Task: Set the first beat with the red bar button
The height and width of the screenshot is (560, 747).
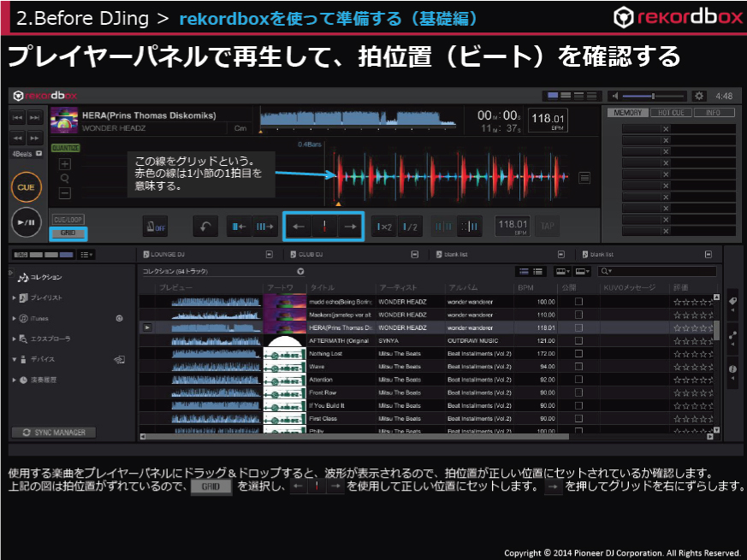Action: tap(324, 227)
